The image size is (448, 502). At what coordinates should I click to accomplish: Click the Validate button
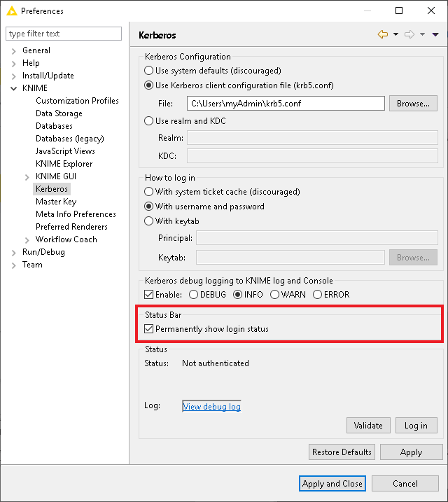pos(368,426)
